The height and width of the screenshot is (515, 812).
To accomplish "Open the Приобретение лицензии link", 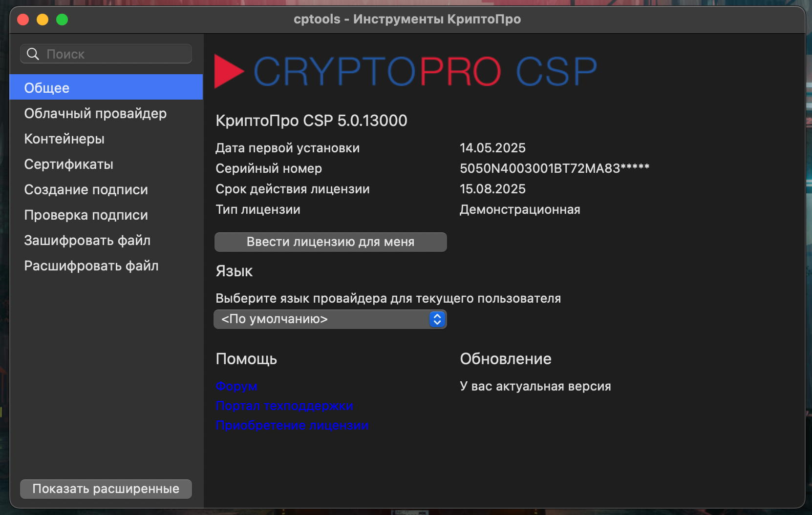I will click(x=292, y=425).
